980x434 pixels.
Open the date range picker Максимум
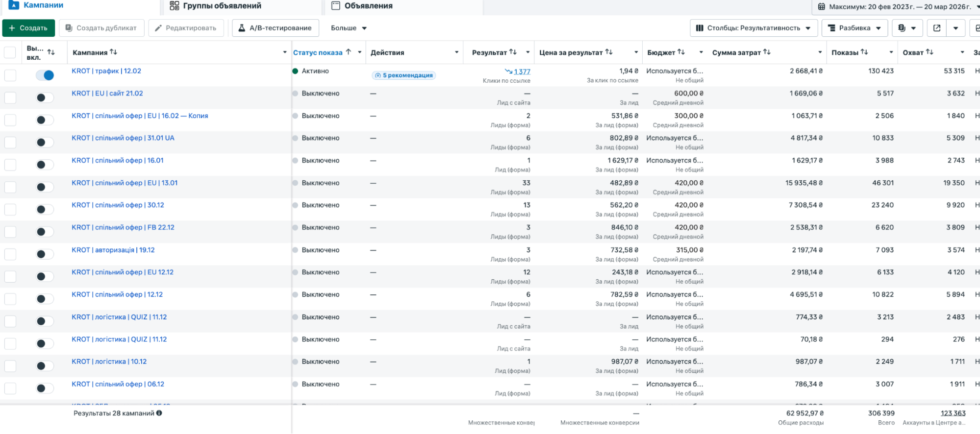tap(896, 7)
